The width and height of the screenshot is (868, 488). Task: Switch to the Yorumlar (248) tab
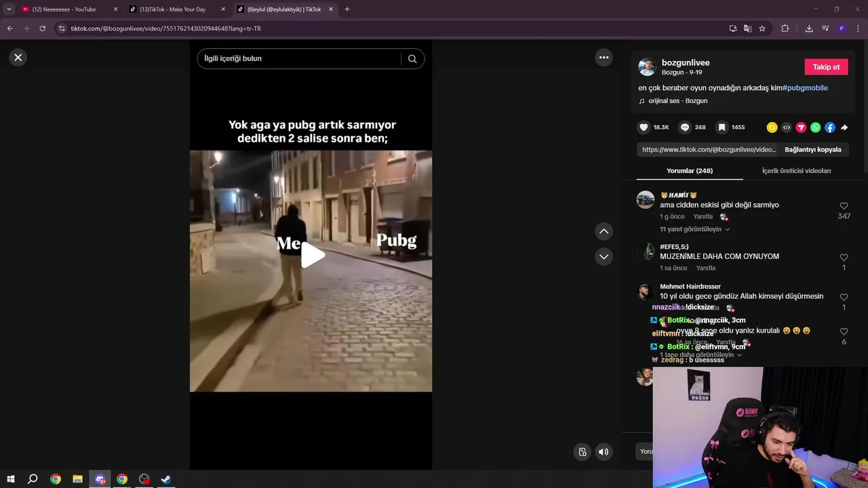[690, 171]
